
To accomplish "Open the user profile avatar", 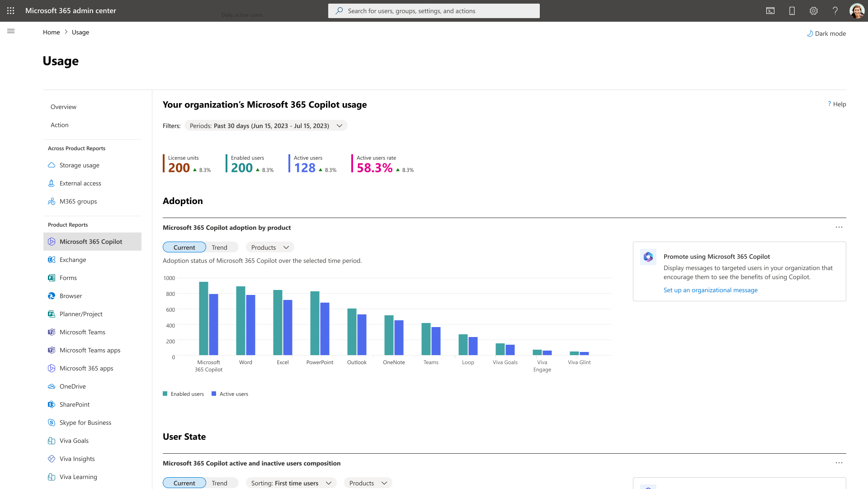I will 857,11.
